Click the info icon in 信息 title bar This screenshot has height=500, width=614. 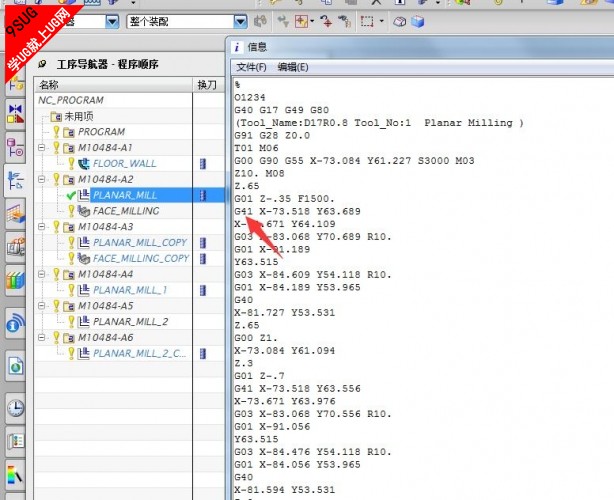pyautogui.click(x=237, y=47)
